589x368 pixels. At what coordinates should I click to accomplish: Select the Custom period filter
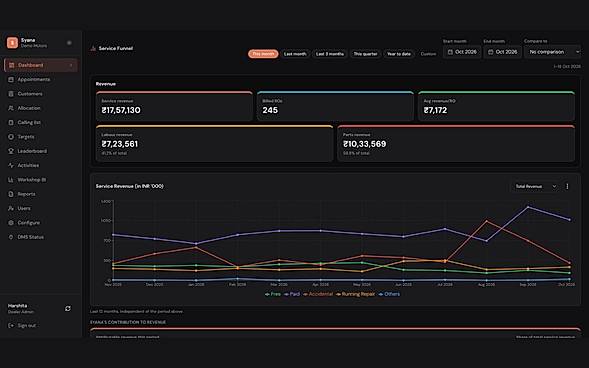pyautogui.click(x=428, y=54)
